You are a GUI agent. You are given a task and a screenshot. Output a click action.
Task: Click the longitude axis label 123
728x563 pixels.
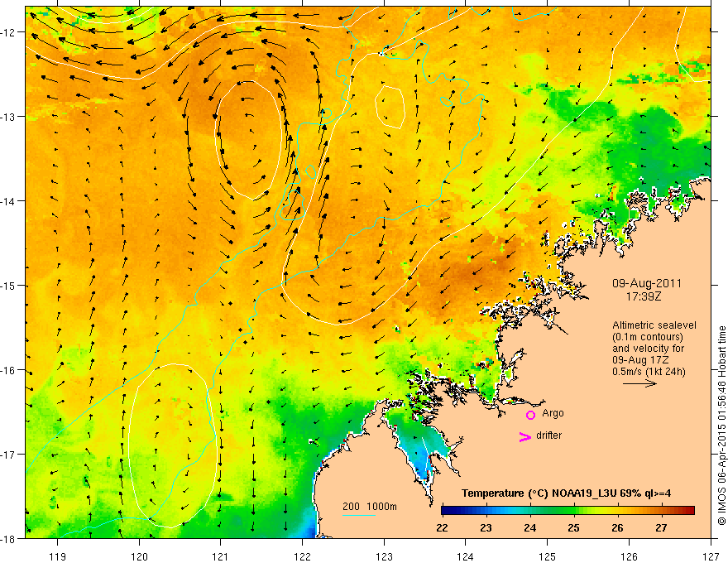[x=384, y=556]
